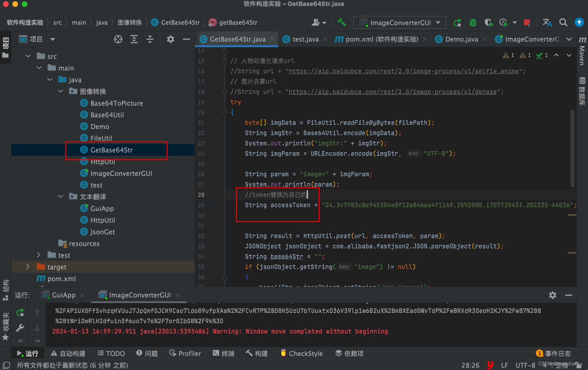This screenshot has height=370, width=588.
Task: Click the editor vertical scrollbar
Action: pos(572,148)
